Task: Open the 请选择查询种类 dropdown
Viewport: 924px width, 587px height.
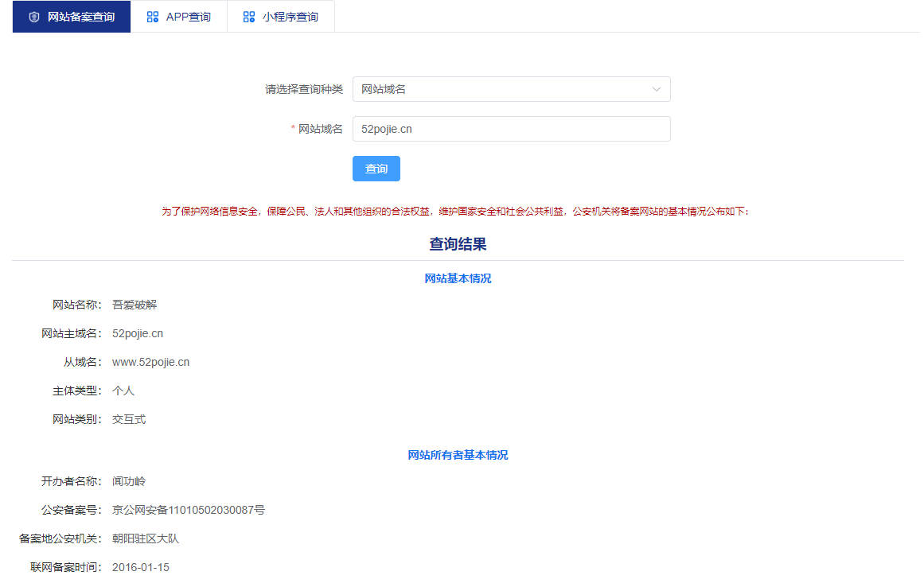Action: coord(512,89)
